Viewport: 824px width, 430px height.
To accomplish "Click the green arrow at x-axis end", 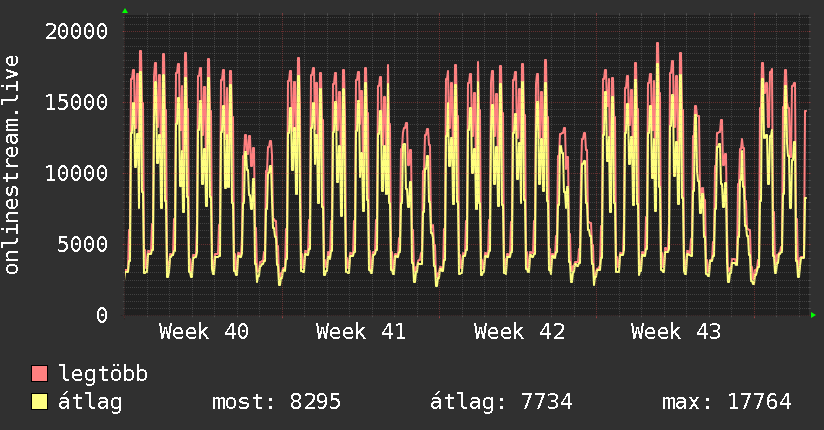I will (813, 315).
